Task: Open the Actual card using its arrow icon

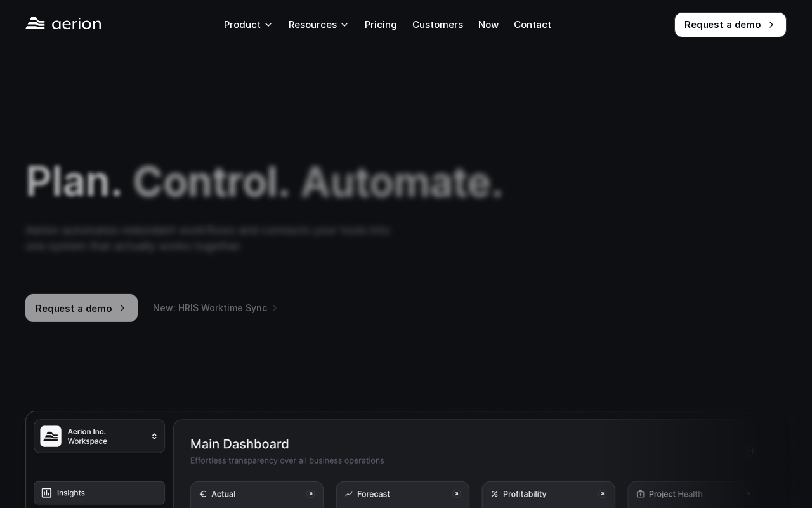Action: [311, 494]
